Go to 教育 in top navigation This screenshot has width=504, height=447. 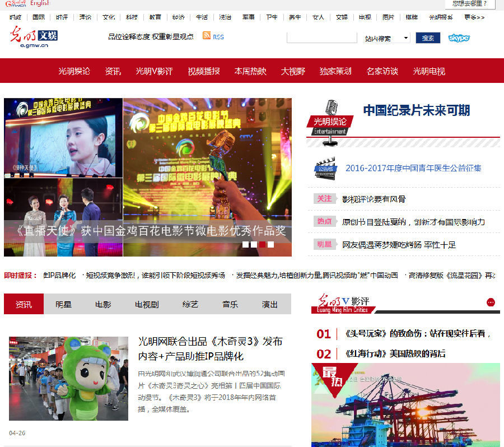click(x=155, y=17)
